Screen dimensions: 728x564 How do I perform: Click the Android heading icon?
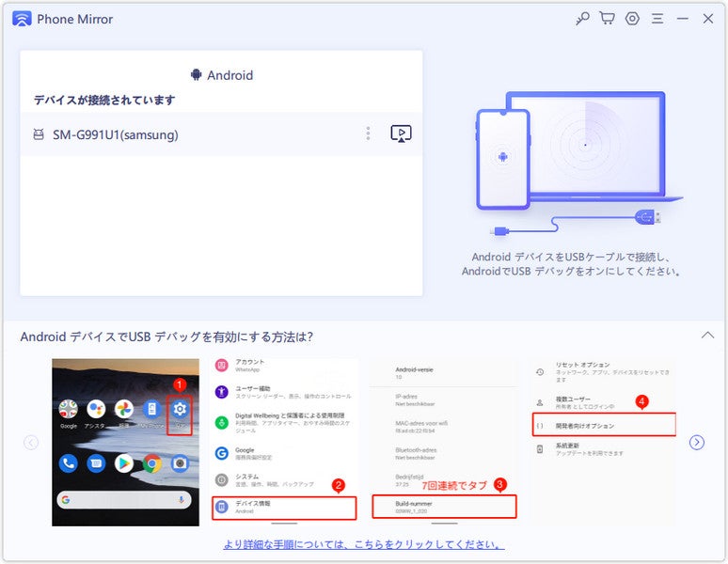[x=196, y=74]
